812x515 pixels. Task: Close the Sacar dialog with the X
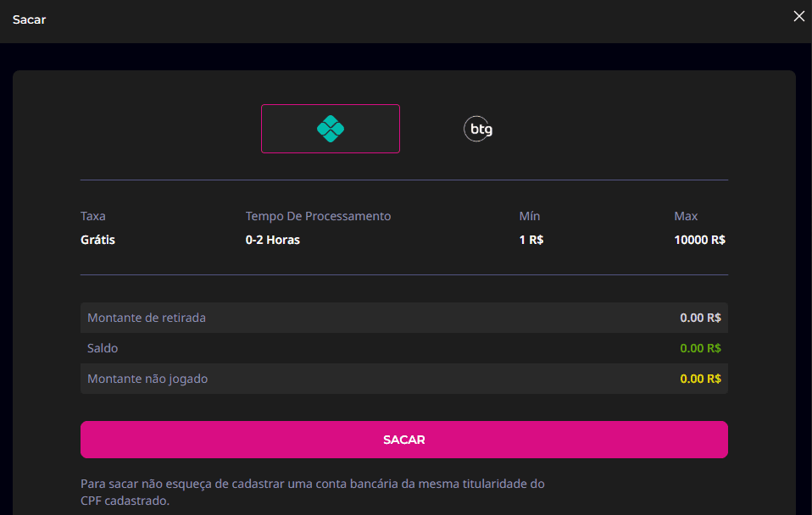[799, 17]
